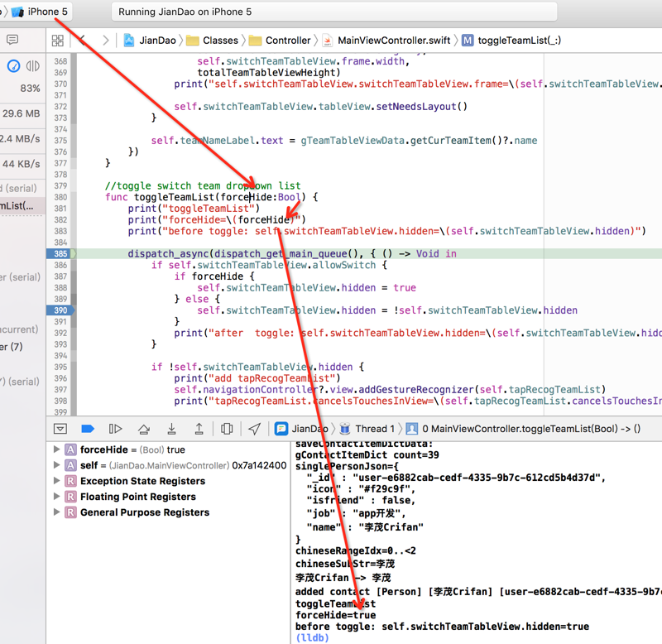
Task: Step into the function call
Action: (x=171, y=429)
